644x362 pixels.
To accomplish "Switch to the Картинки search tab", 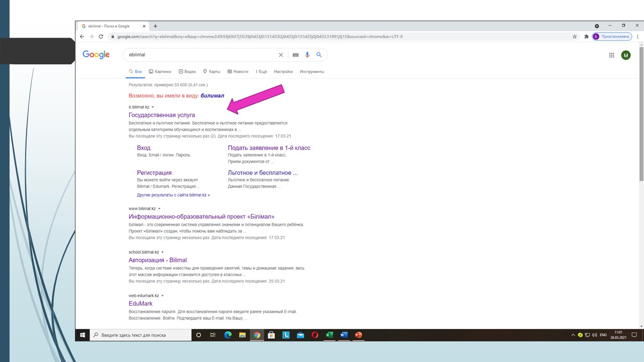I will [160, 71].
